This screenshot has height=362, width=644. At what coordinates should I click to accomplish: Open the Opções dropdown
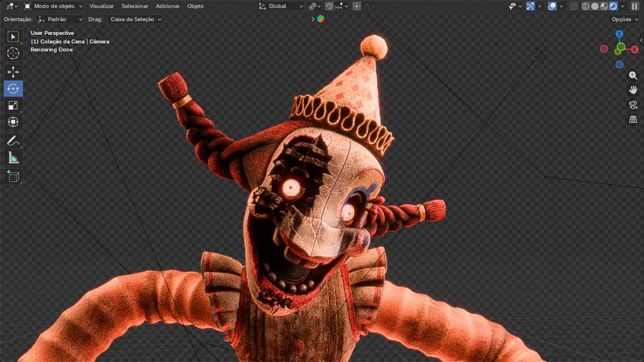pyautogui.click(x=625, y=19)
